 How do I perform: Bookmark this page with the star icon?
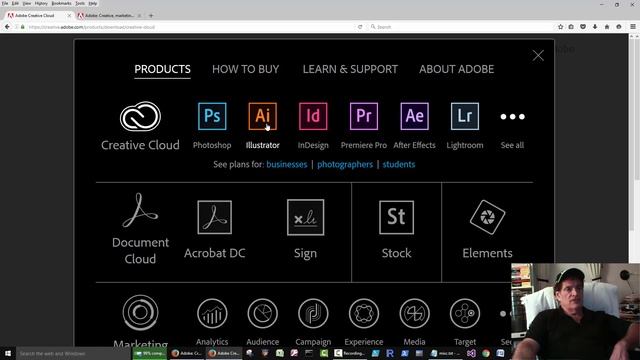pos(560,27)
